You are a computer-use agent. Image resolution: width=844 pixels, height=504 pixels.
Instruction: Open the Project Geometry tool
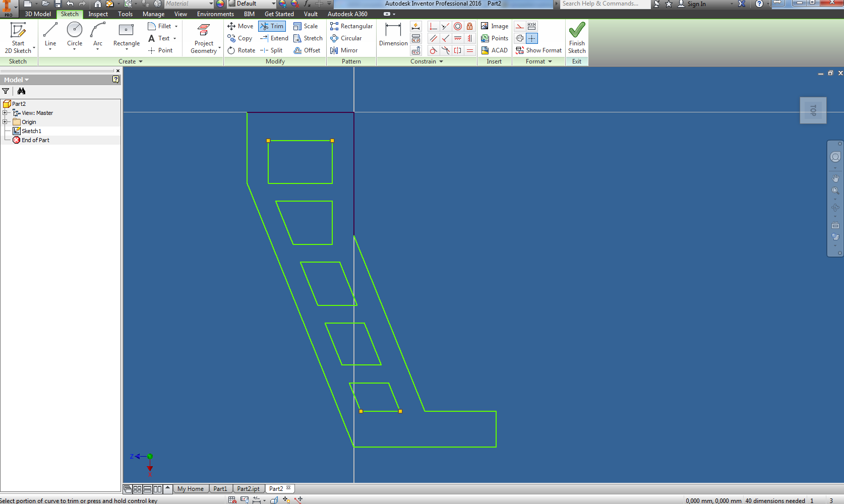pyautogui.click(x=204, y=38)
